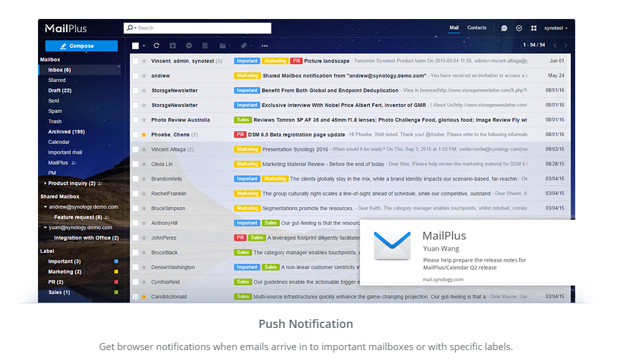Go to next page arrow
Viewport: 629px width, 364px height.
click(x=566, y=45)
